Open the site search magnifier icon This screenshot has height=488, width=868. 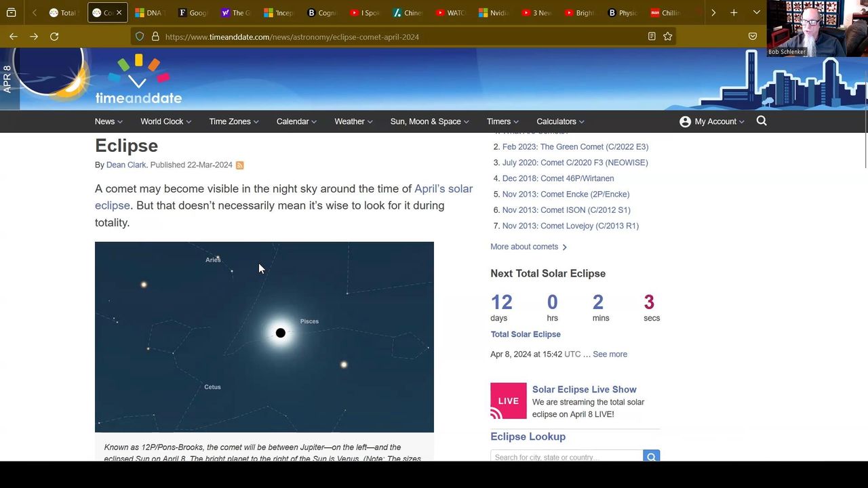tap(762, 121)
